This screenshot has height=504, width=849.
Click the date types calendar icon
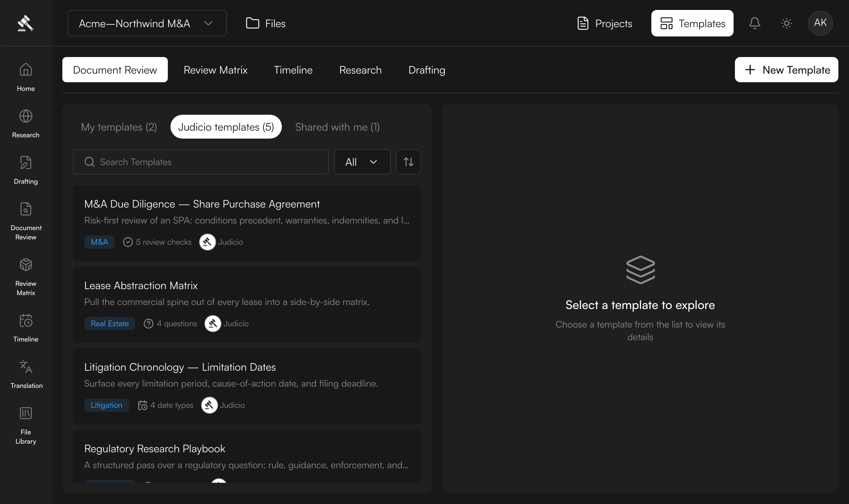point(143,405)
